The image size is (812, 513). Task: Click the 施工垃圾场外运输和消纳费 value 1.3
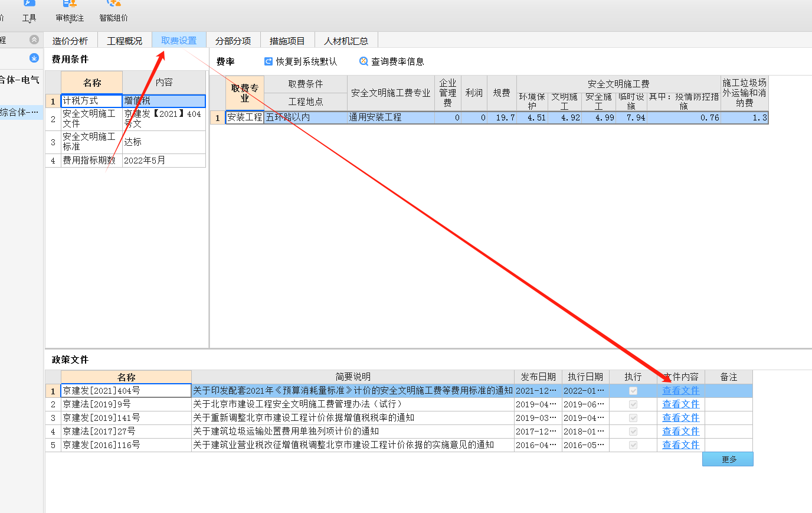(x=745, y=117)
